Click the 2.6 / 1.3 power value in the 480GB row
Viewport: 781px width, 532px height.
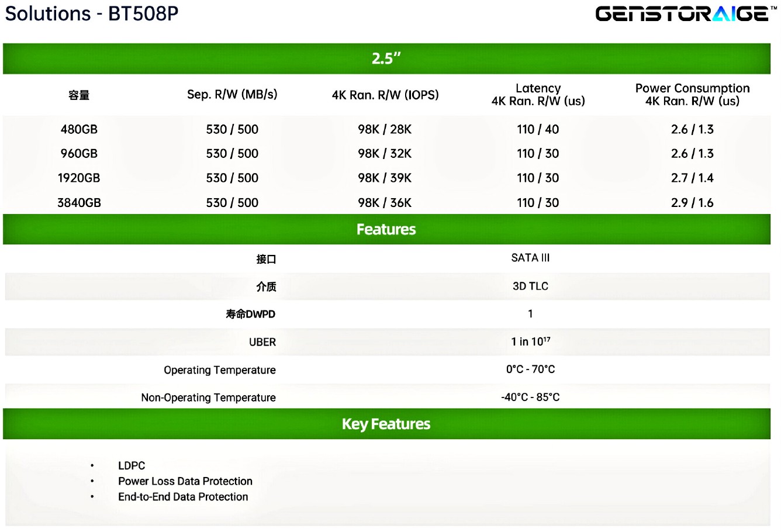coord(692,129)
